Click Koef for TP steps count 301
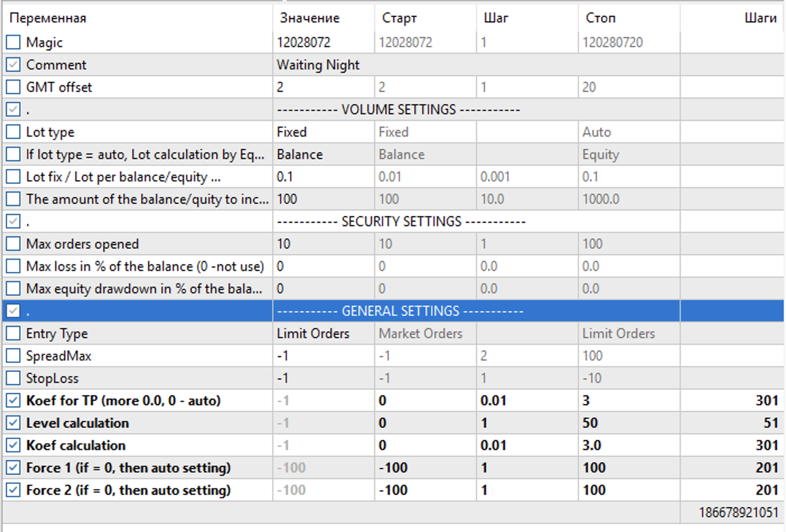Screen dimensions: 786x532 767,400
